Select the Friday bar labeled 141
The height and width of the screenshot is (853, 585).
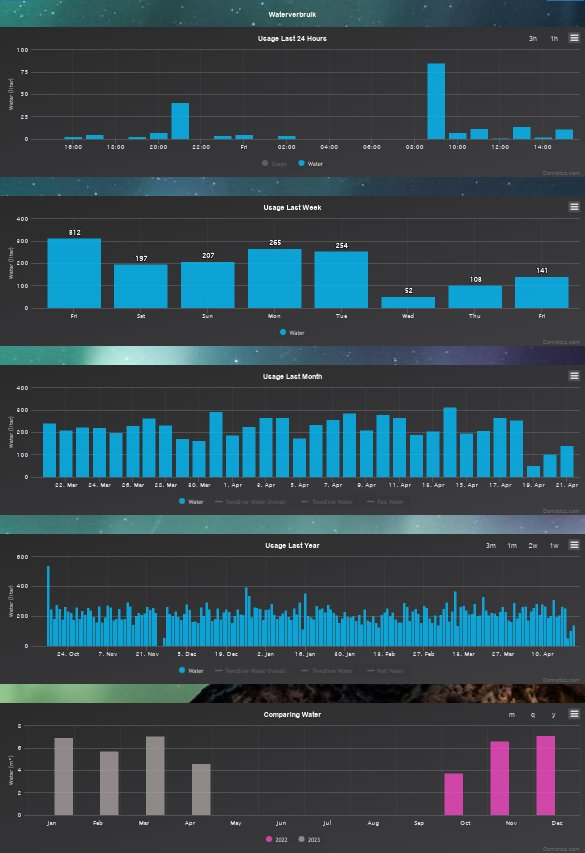pos(542,293)
